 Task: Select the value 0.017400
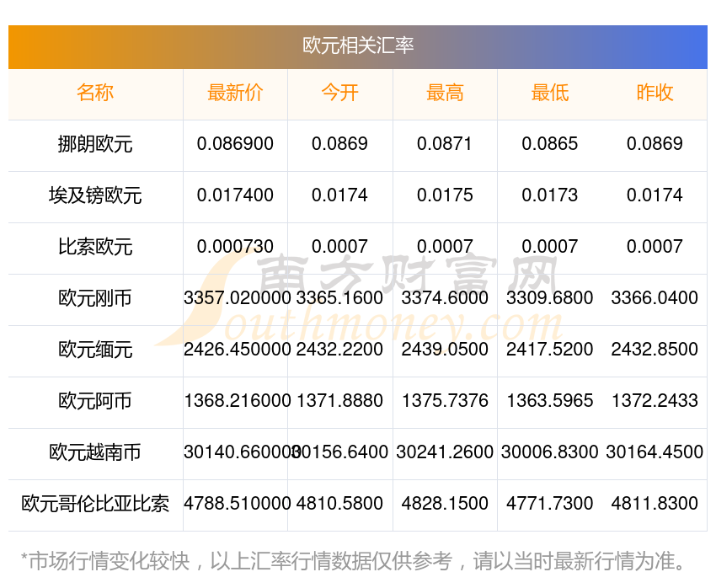[x=235, y=195]
